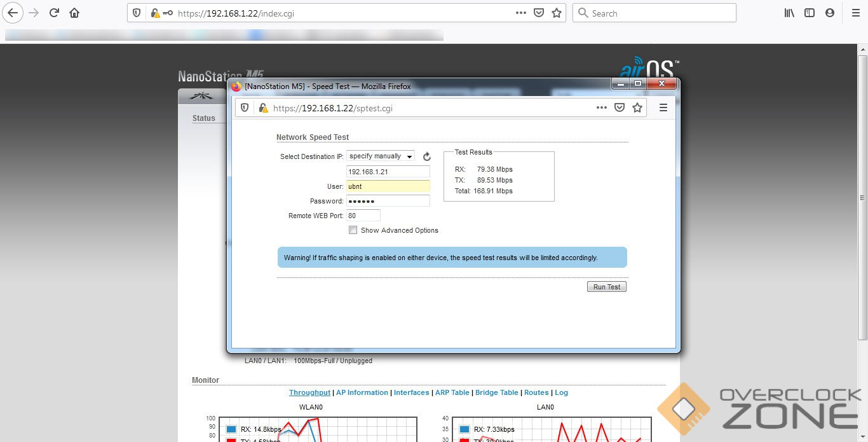The image size is (868, 442).
Task: Maximize the Speed Test popup window
Action: point(638,83)
